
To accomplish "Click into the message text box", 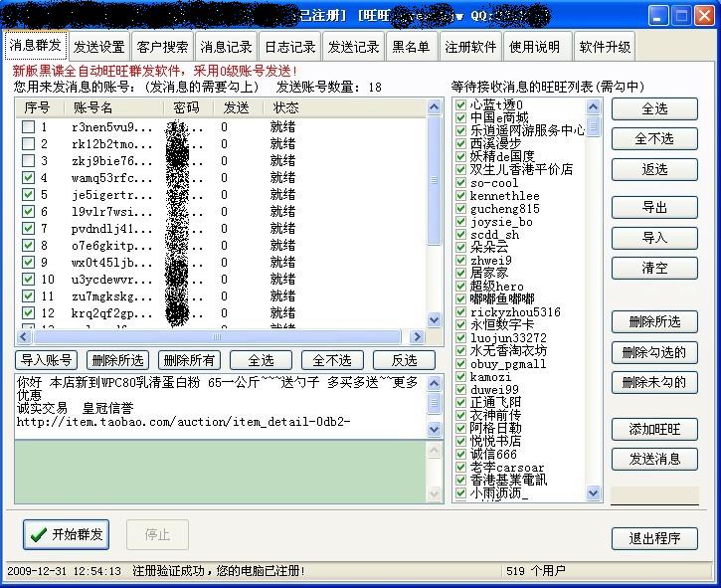I will [221, 406].
